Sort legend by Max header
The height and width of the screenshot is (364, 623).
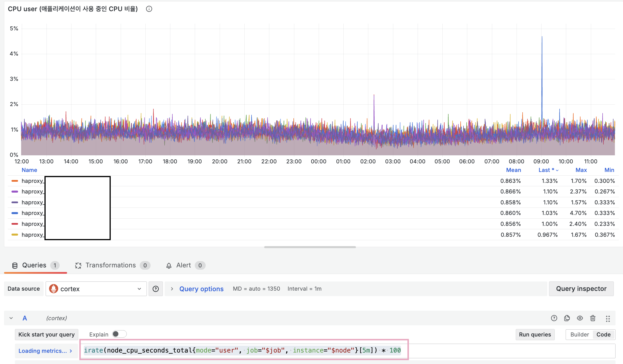pyautogui.click(x=581, y=170)
